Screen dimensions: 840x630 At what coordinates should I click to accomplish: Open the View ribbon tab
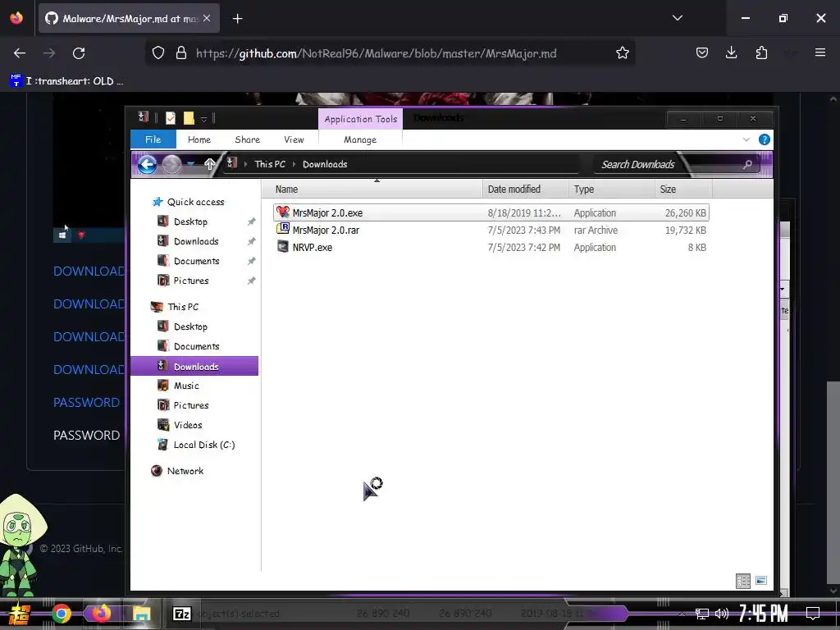[294, 139]
